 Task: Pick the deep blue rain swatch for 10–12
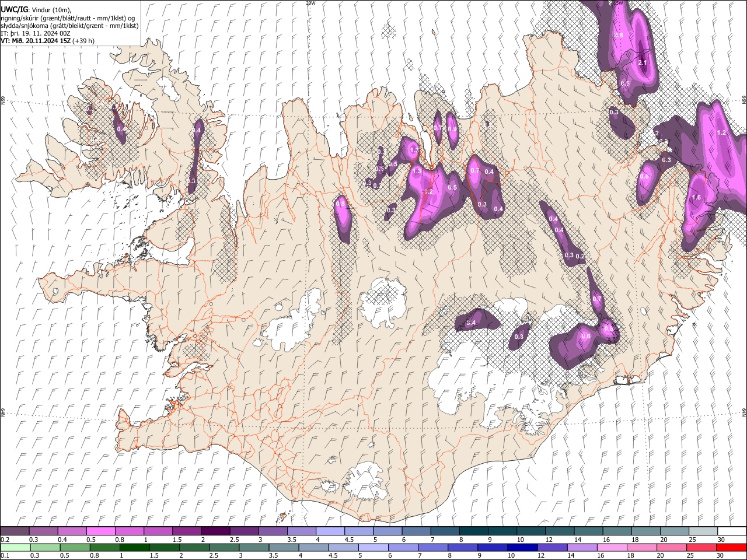click(523, 547)
